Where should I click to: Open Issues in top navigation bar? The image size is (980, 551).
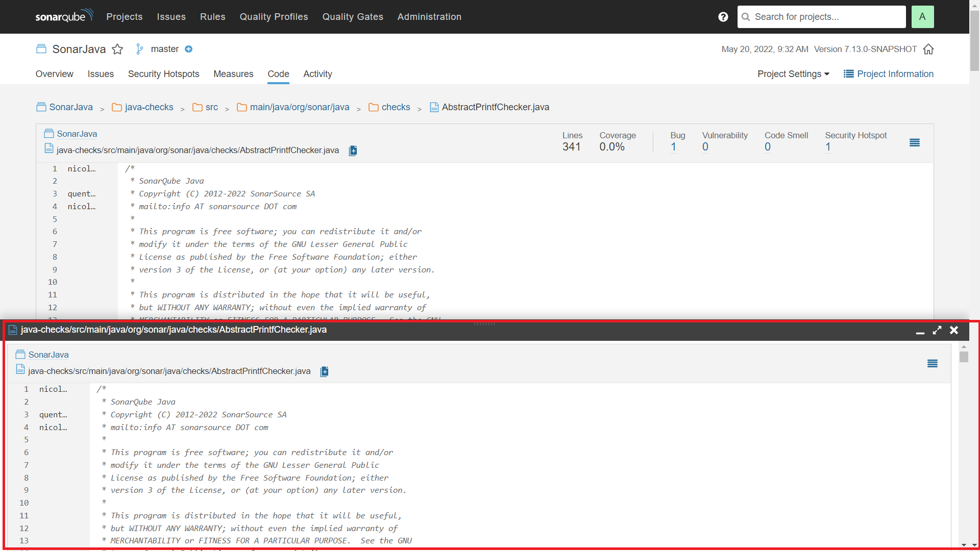point(171,17)
